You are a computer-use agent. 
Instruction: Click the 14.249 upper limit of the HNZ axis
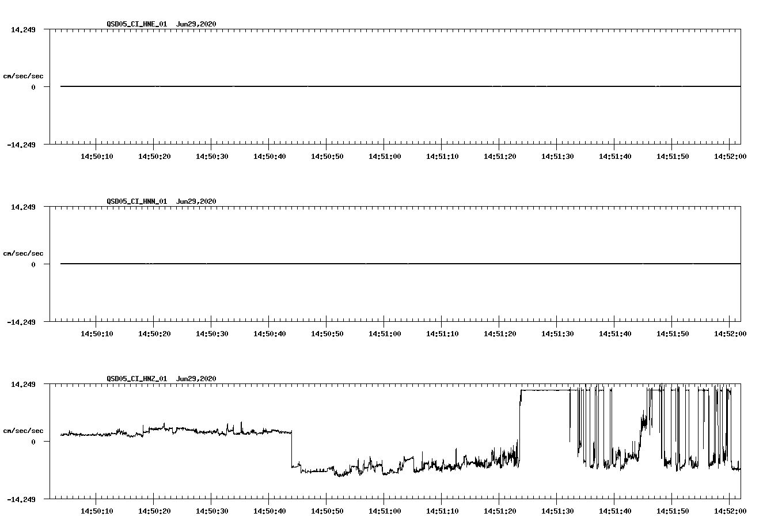click(x=23, y=384)
